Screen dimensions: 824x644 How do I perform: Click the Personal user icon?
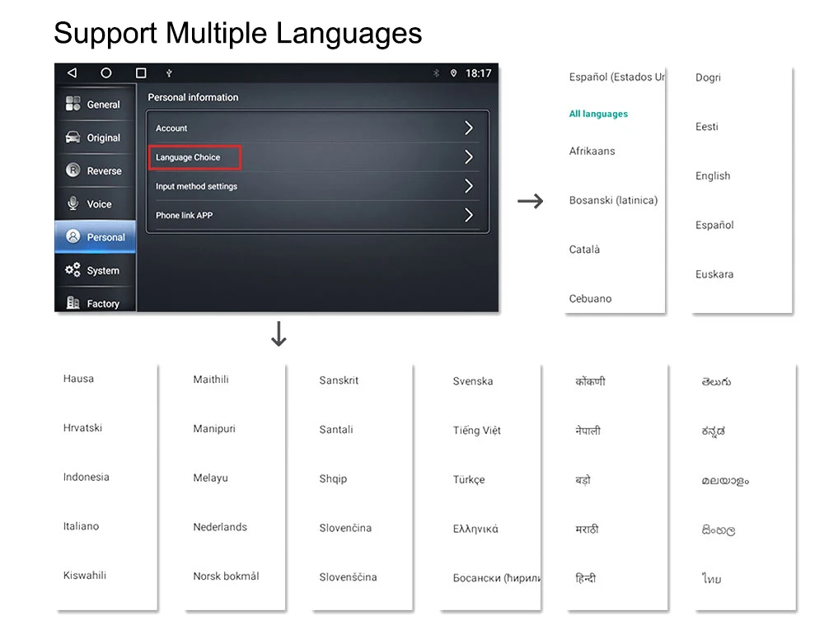click(73, 236)
